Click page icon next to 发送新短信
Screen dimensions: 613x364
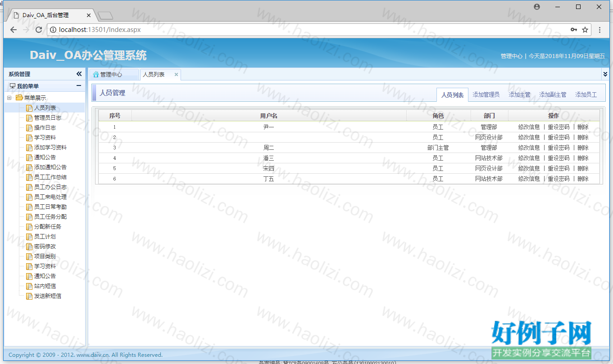point(29,296)
